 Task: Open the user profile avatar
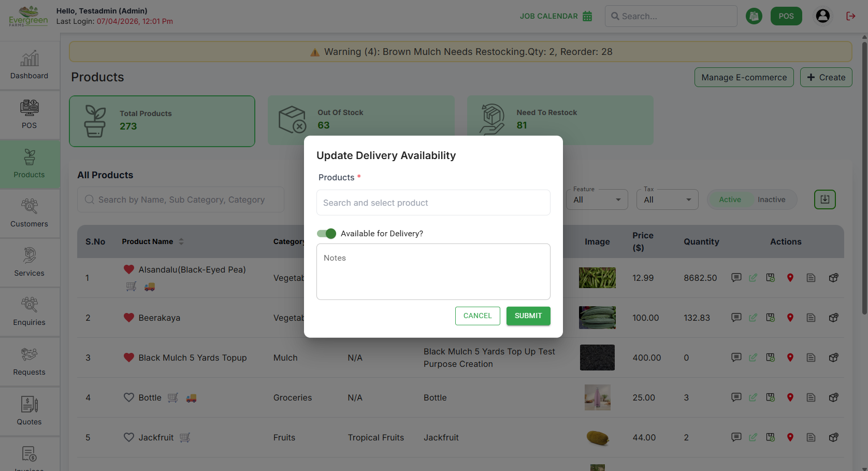pyautogui.click(x=823, y=16)
